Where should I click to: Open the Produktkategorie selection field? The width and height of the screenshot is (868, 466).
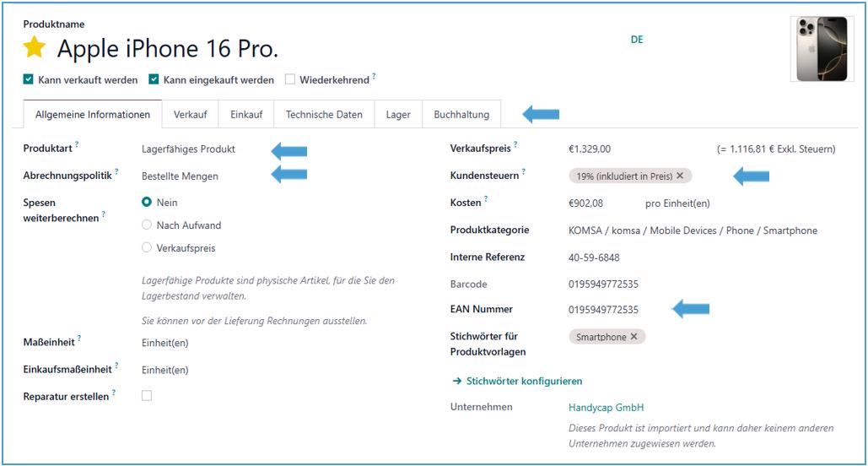693,230
